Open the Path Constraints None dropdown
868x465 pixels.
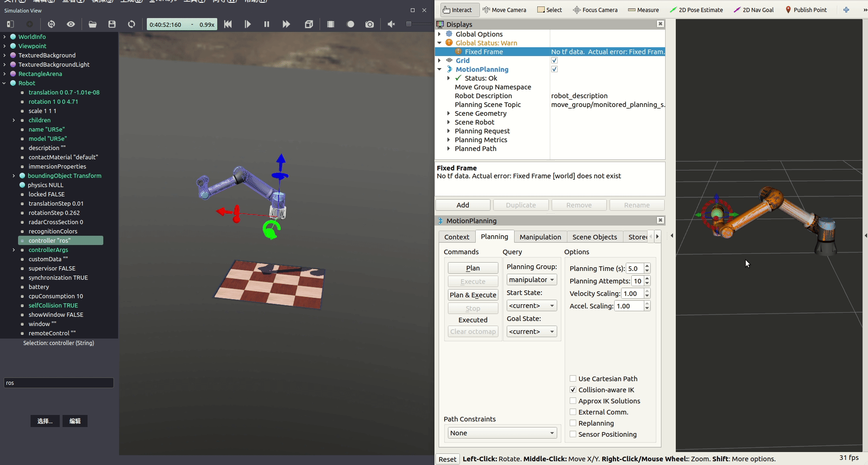click(502, 433)
